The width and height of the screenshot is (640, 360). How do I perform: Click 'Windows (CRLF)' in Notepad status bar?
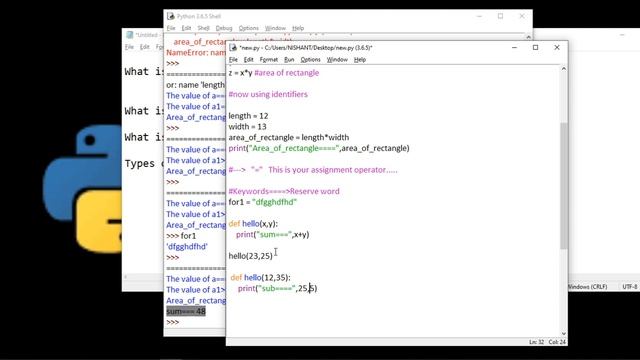(x=587, y=287)
